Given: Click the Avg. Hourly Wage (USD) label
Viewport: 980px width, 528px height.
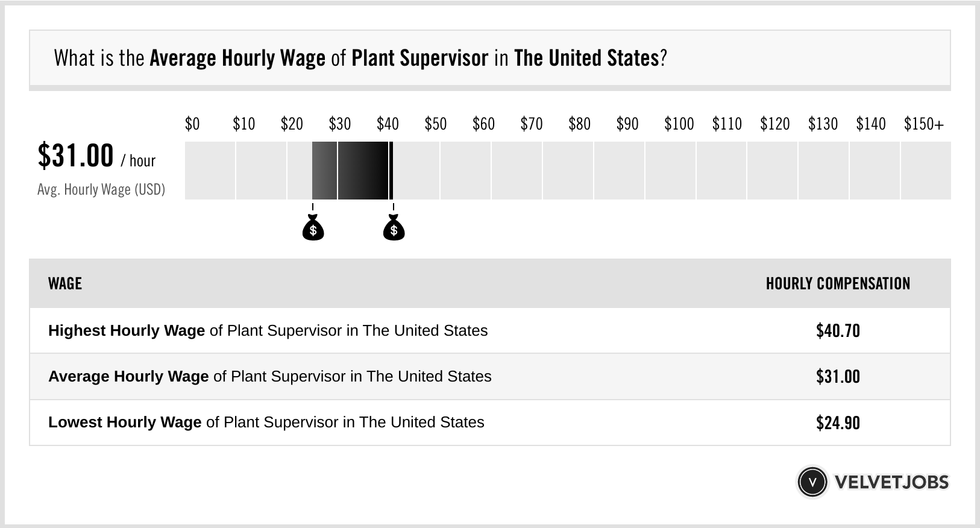Looking at the screenshot, I should click(101, 189).
